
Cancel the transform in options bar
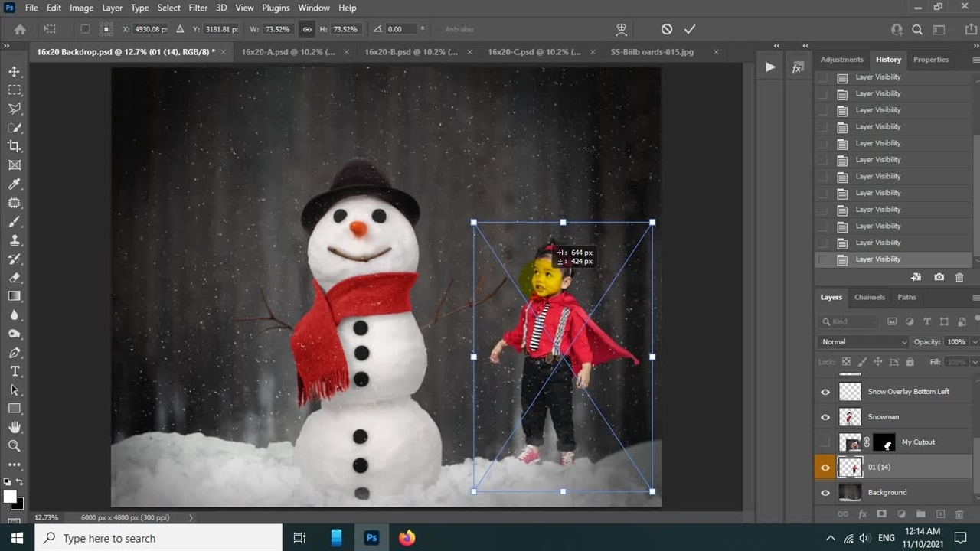[667, 29]
